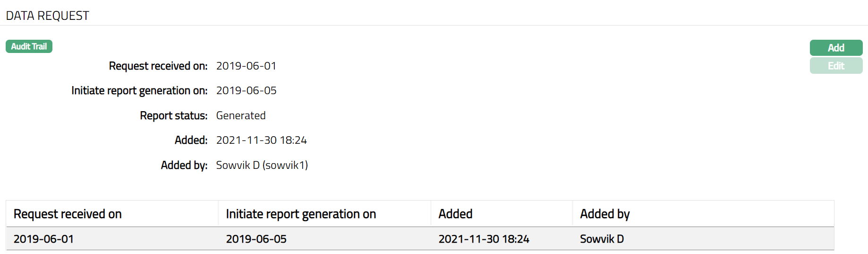Sort by Initiate report generation on header
Screen dimensions: 868x254
tap(301, 214)
